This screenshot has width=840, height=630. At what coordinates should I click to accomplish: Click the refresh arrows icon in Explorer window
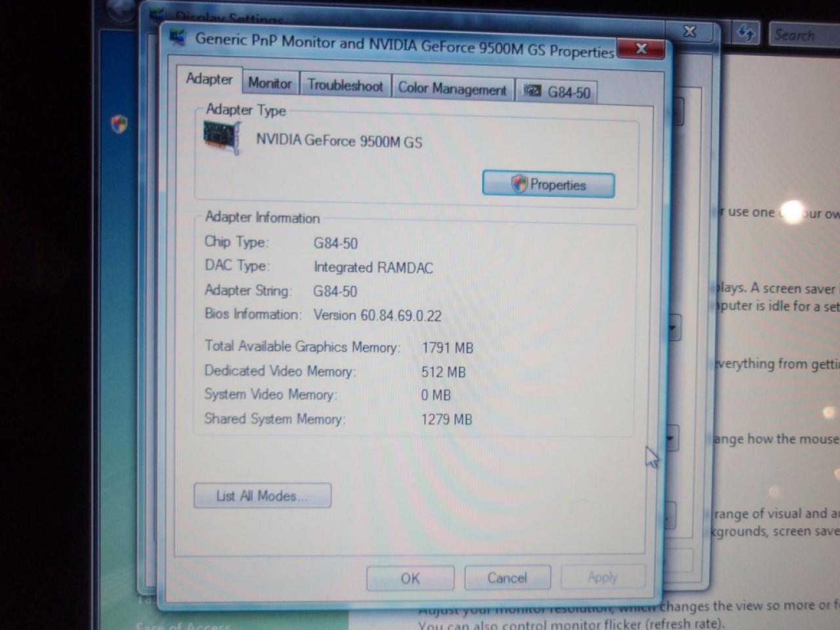tap(745, 33)
